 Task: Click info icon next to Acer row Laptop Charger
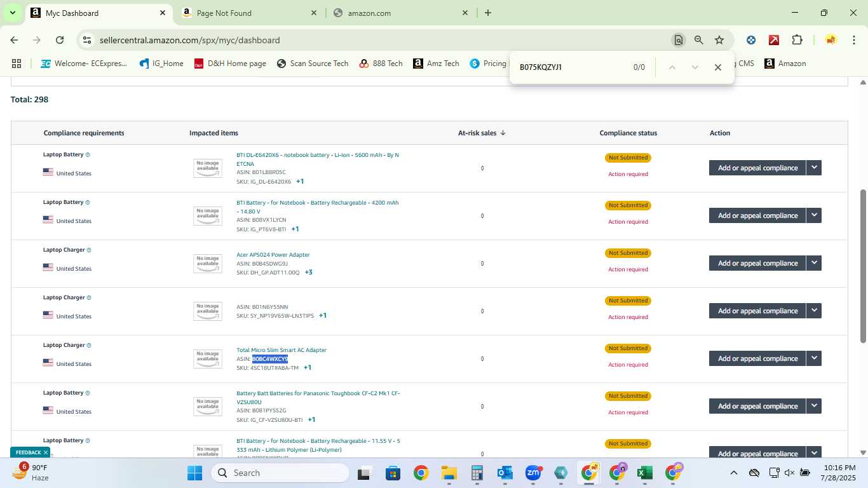point(89,250)
